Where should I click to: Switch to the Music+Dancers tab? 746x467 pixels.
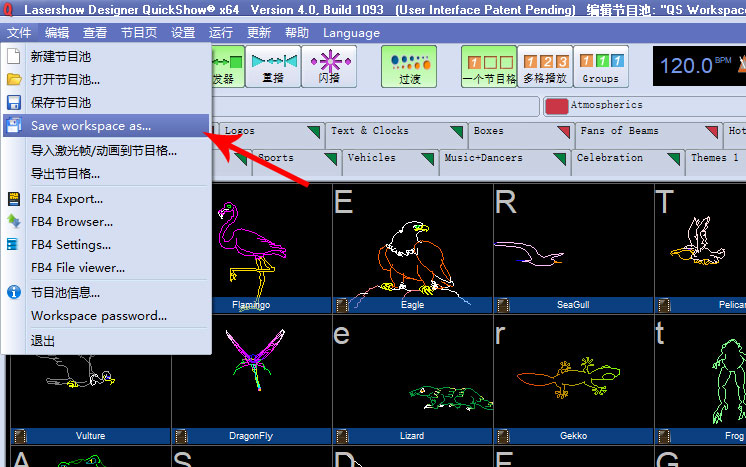[x=505, y=162]
